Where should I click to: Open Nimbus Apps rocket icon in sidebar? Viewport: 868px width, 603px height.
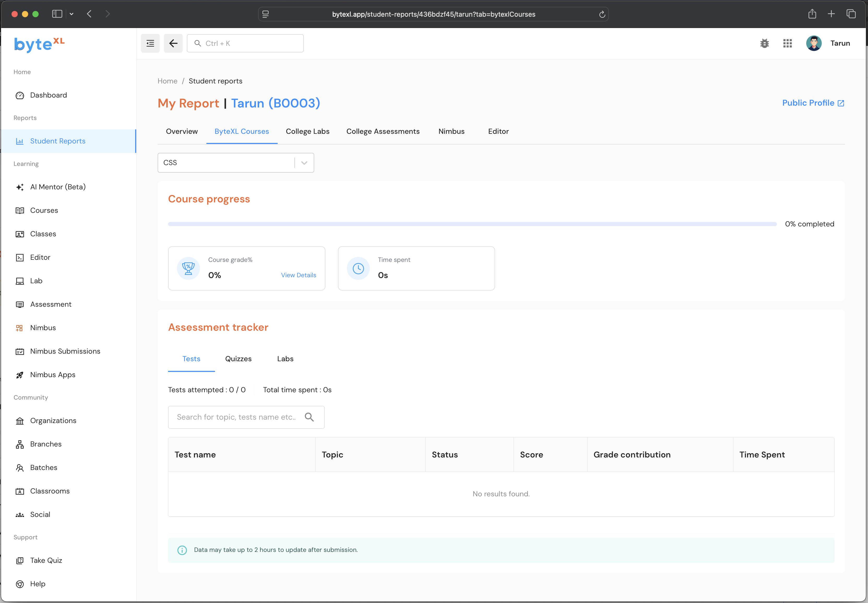[20, 375]
